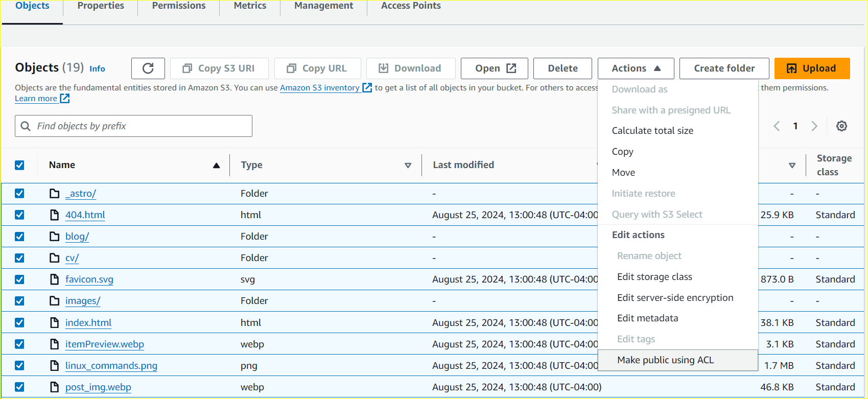Select Calculate total size option
This screenshot has height=399, width=868.
652,131
